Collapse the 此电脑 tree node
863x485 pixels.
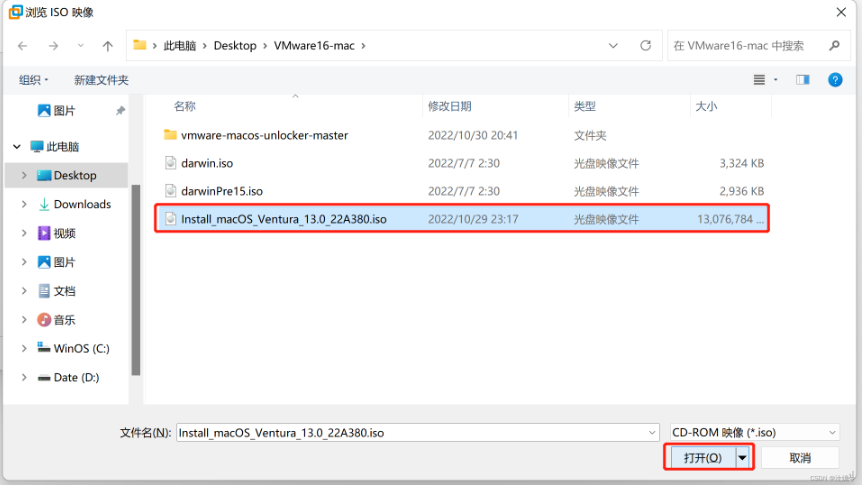pos(17,146)
